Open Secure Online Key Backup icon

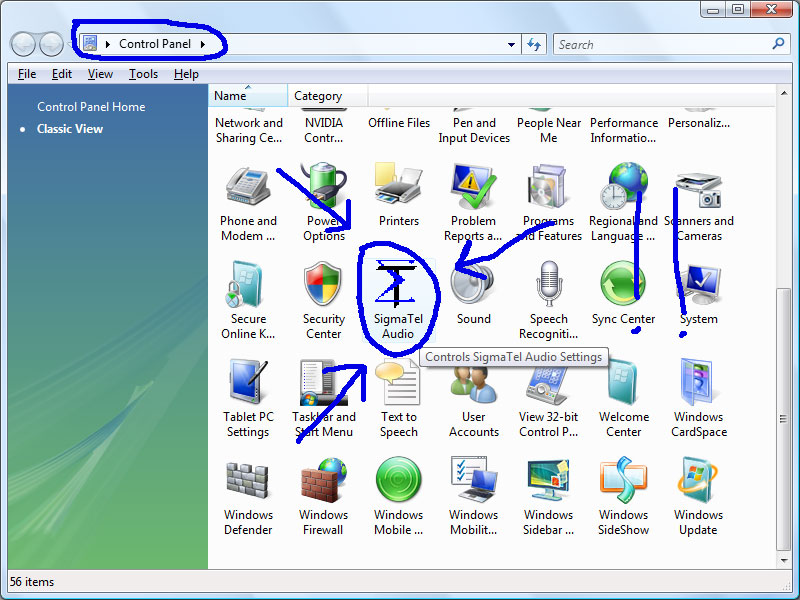coord(248,301)
